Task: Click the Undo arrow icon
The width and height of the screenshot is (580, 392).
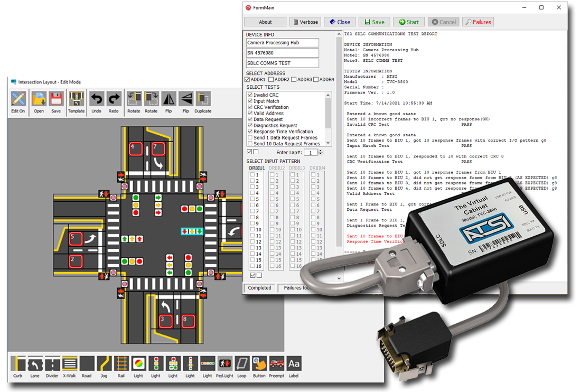Action: 96,99
